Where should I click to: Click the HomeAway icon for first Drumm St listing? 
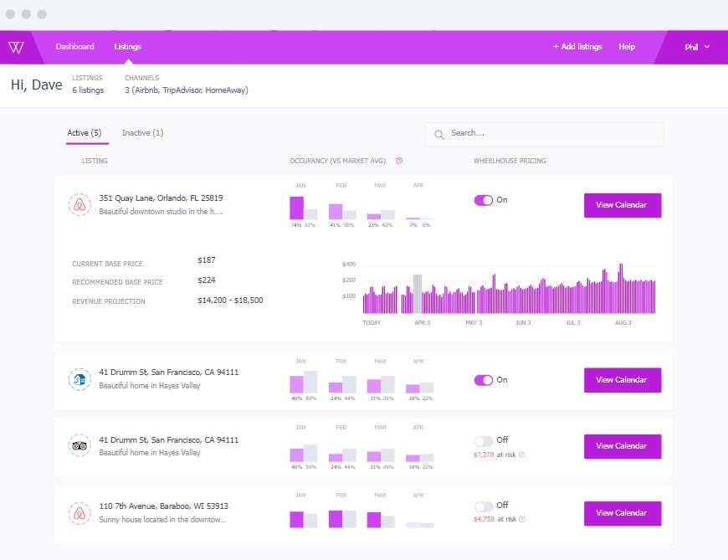click(x=79, y=379)
